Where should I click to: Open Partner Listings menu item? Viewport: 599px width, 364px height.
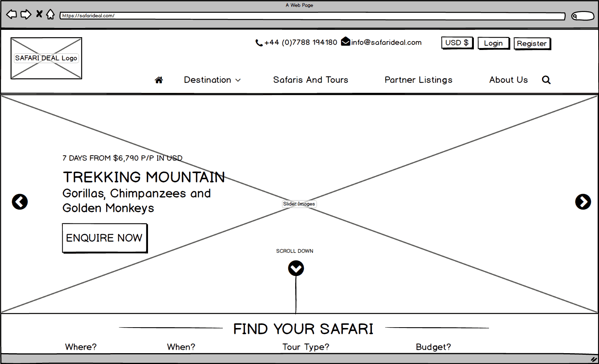418,80
